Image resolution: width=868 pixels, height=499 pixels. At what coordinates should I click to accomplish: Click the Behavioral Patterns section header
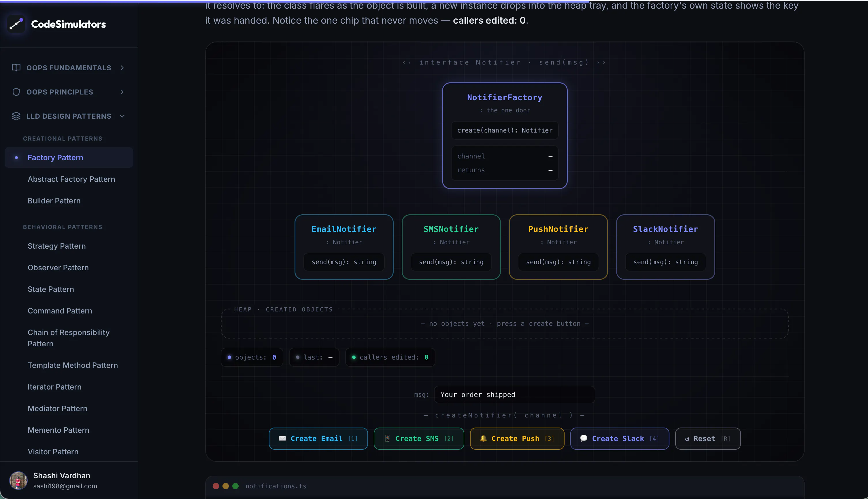(63, 227)
